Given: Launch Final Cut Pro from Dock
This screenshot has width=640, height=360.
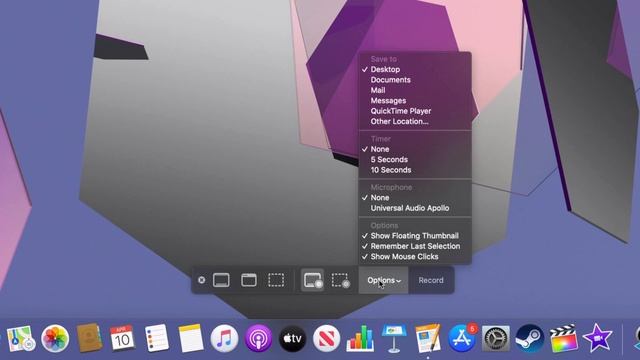Looking at the screenshot, I should coord(564,338).
